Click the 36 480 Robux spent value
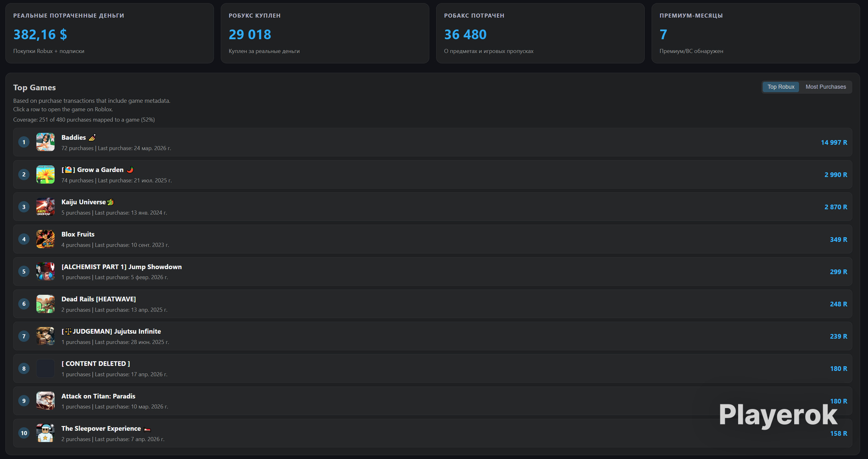Screen dimensions: 868x459 click(465, 34)
